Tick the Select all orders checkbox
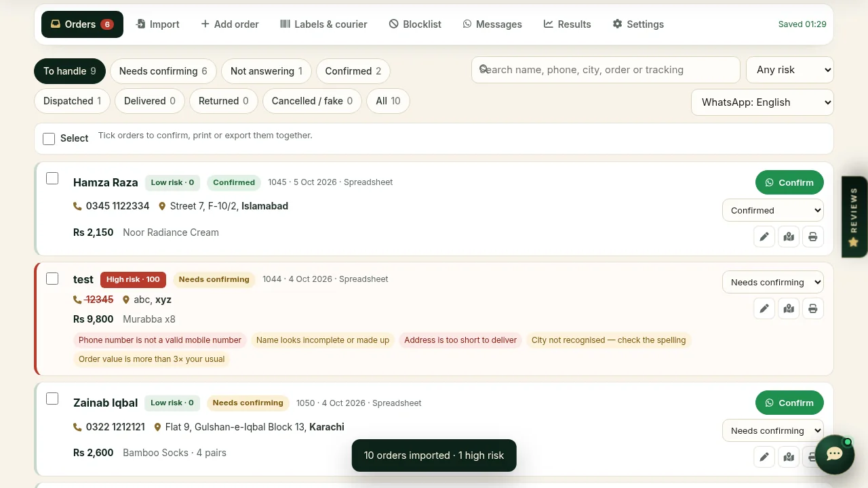Viewport: 868px width, 488px height. point(49,138)
